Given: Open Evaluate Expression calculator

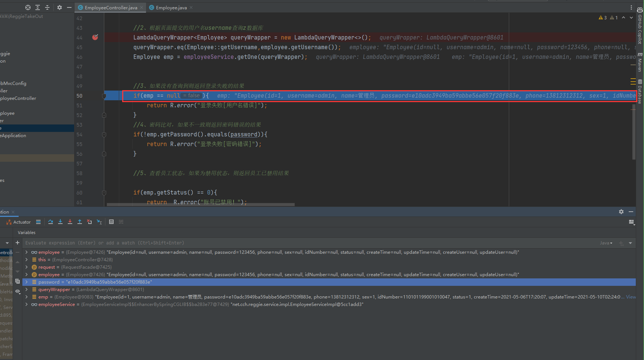Looking at the screenshot, I should (111, 222).
